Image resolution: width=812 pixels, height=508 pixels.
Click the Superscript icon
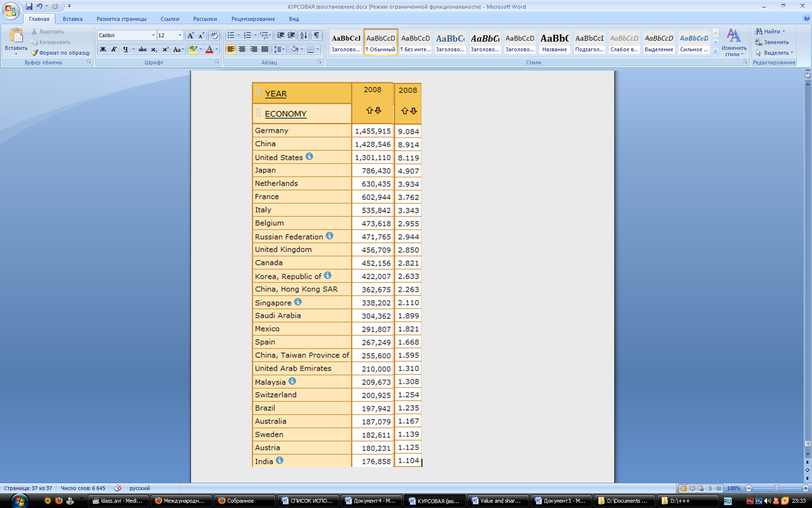click(165, 49)
